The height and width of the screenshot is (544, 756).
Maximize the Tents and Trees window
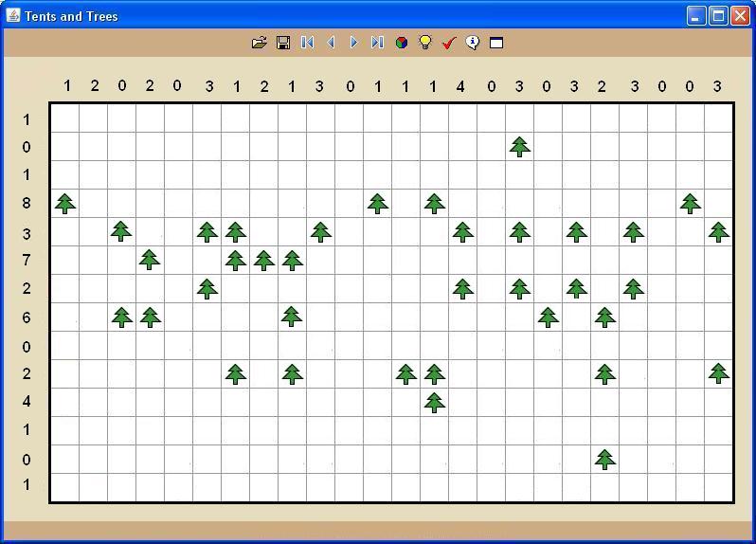(x=718, y=15)
